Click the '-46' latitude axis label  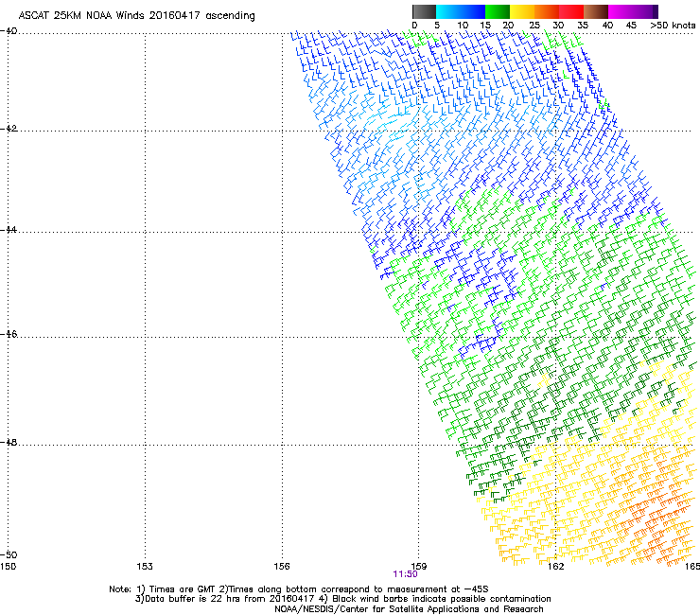coord(9,334)
